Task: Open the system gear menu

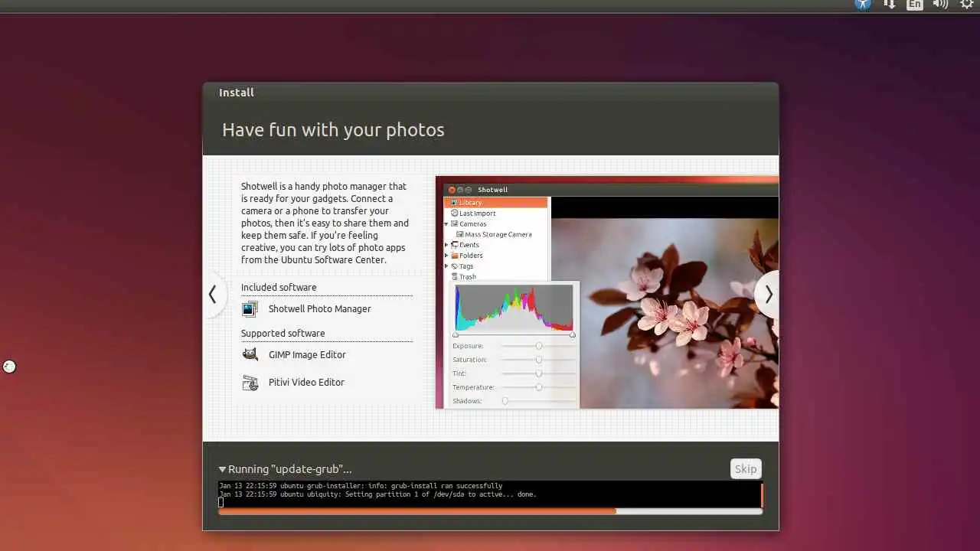Action: point(967,4)
